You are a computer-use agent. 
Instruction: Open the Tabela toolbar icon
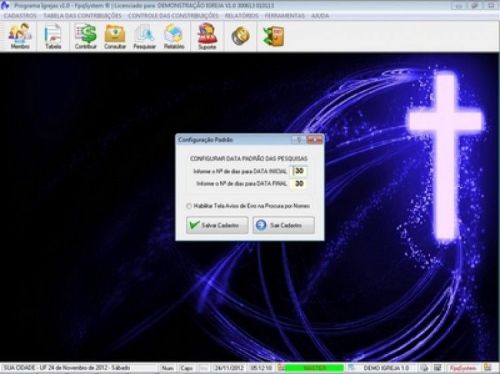pos(53,36)
